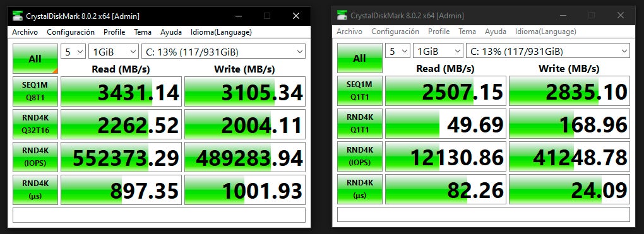644x234 pixels.
Task: Click comment field at bottom of right window
Action: click(484, 214)
